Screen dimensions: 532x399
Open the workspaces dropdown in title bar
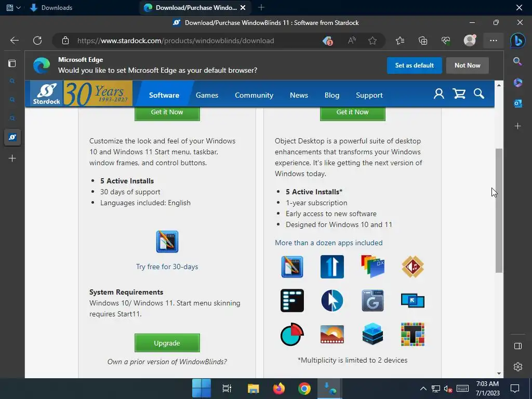14,7
